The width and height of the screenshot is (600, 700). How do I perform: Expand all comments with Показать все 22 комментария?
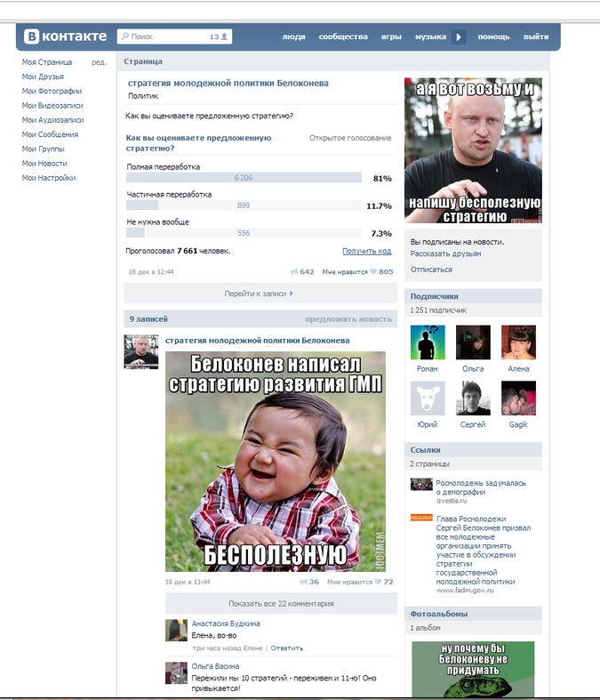point(281,603)
